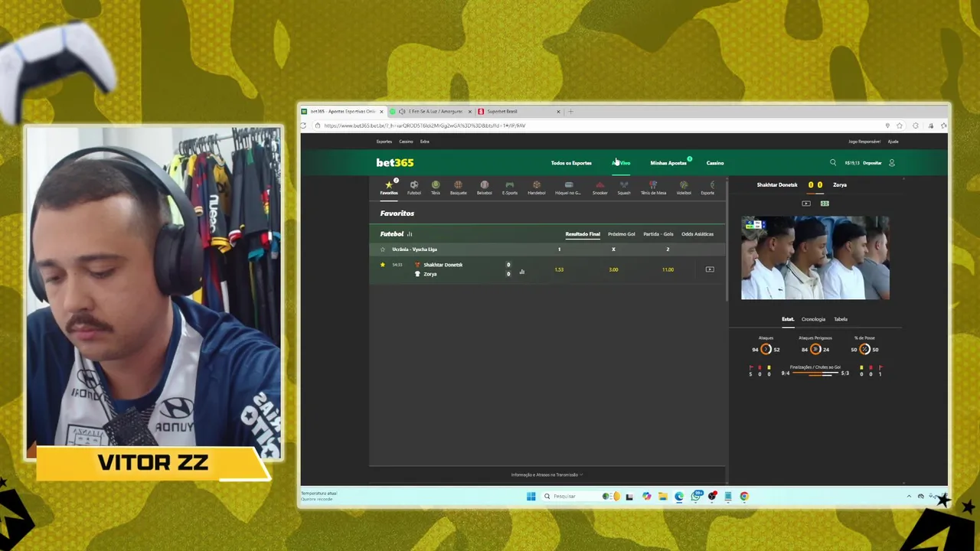Click the bet365 logo

click(x=395, y=162)
